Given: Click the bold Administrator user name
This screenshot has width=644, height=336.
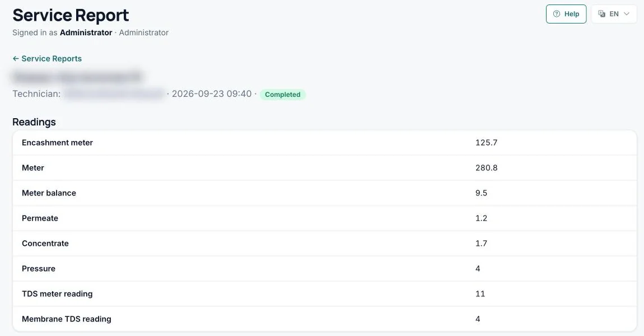Looking at the screenshot, I should (86, 32).
